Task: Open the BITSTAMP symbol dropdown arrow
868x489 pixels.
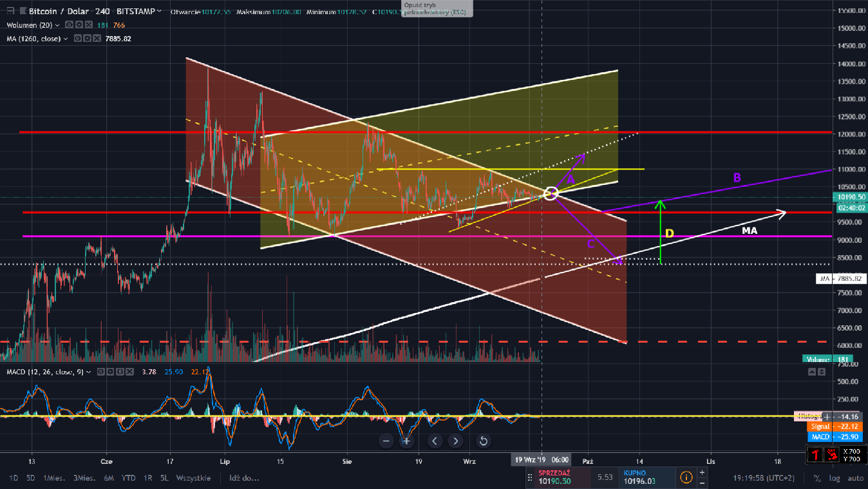Action: (x=159, y=12)
